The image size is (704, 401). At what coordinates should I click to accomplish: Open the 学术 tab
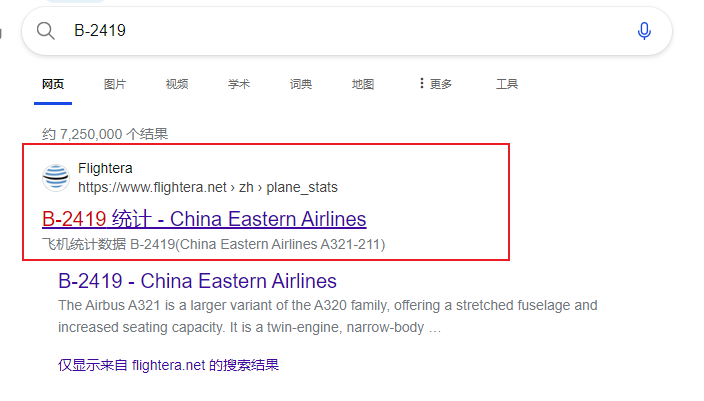(x=239, y=84)
